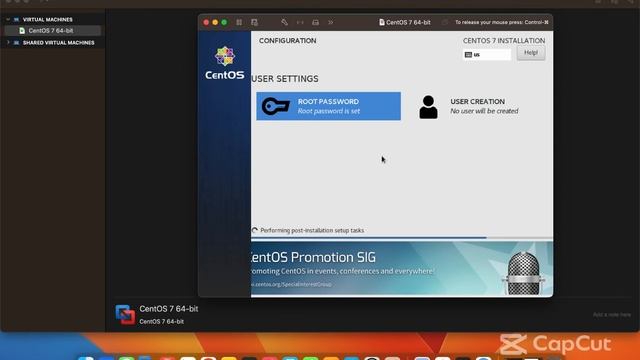Click the CentOS logo in installer sidebar
The height and width of the screenshot is (360, 640).
pyautogui.click(x=224, y=63)
